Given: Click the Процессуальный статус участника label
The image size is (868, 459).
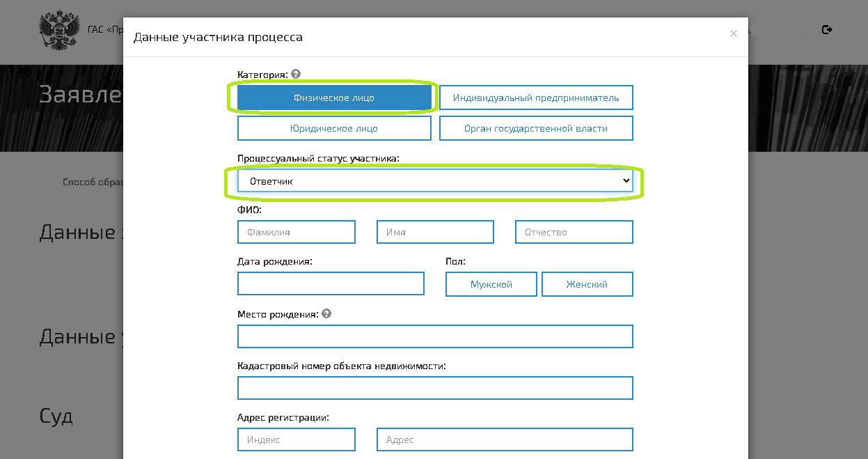Looking at the screenshot, I should [318, 158].
